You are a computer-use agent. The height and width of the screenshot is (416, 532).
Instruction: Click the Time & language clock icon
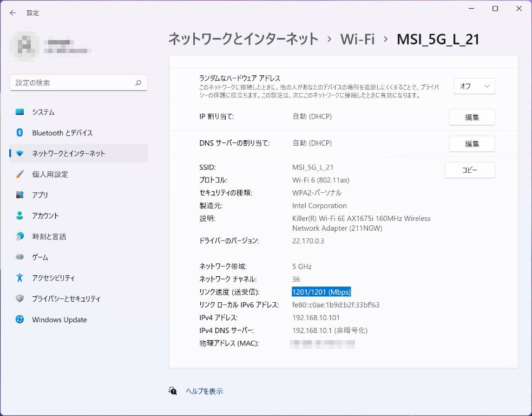tap(20, 237)
